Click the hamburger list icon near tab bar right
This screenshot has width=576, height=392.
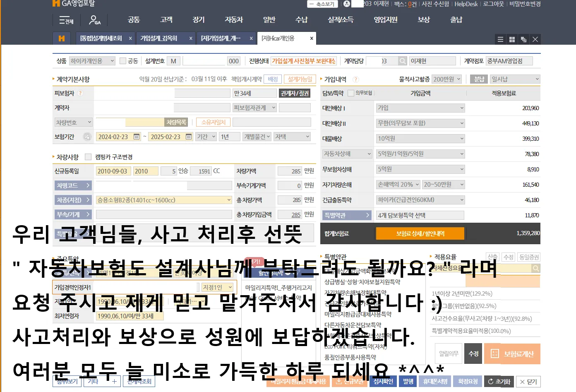tap(500, 39)
